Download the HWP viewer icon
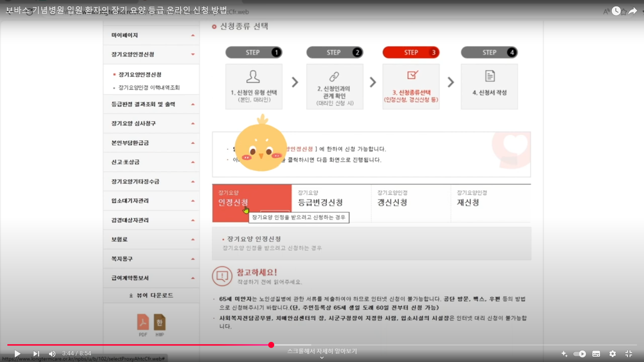644x362 pixels. tap(160, 322)
